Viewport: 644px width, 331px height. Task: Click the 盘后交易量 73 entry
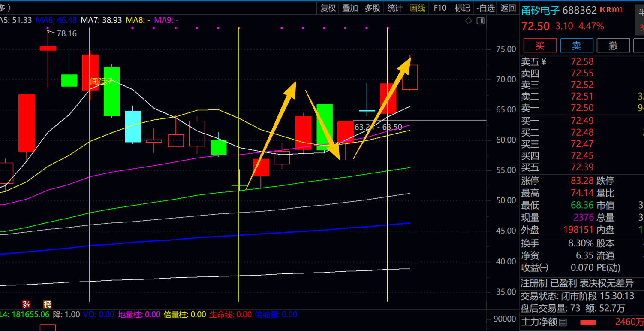coord(550,308)
